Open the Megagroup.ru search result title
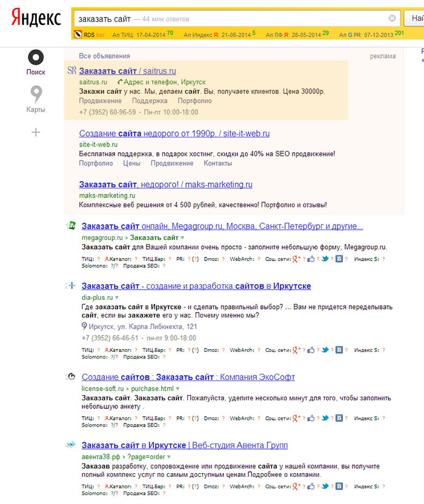 click(222, 227)
